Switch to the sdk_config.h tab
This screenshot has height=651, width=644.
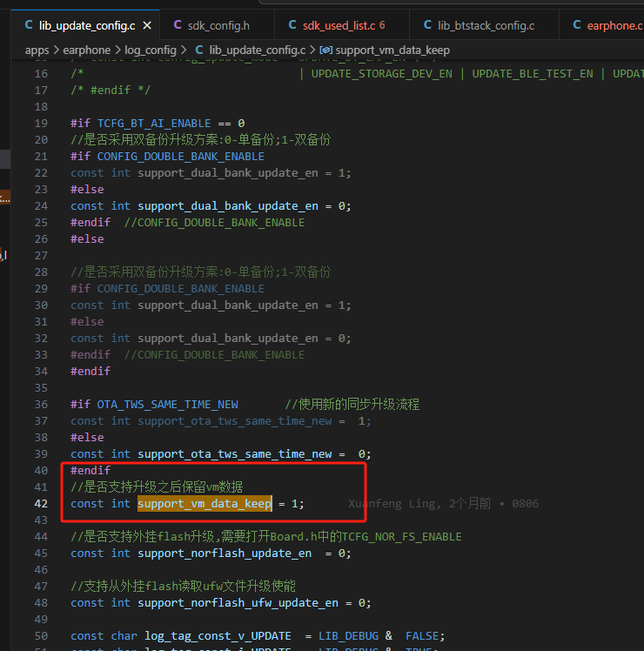[x=217, y=26]
